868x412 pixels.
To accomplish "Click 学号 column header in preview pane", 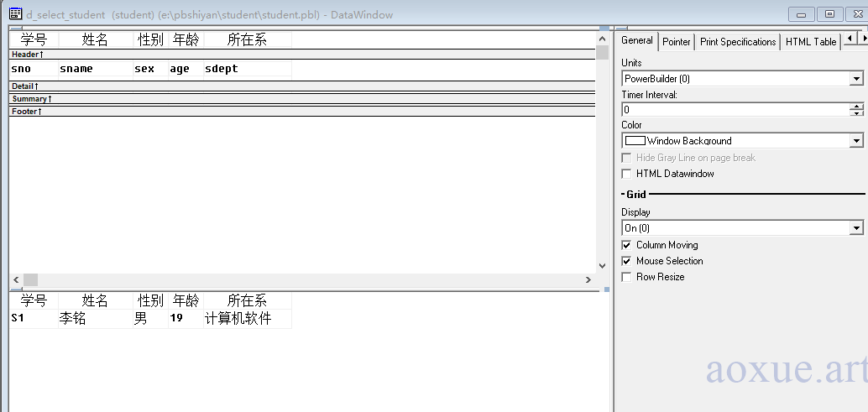I will 34,301.
